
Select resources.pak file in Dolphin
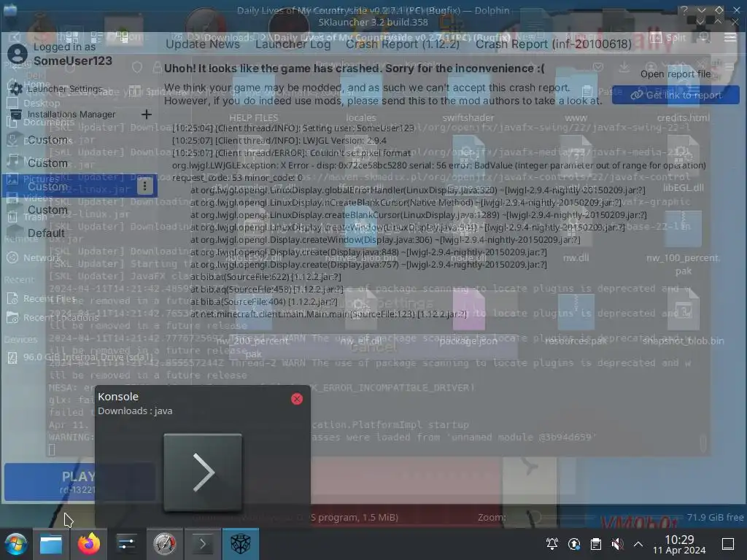point(576,318)
